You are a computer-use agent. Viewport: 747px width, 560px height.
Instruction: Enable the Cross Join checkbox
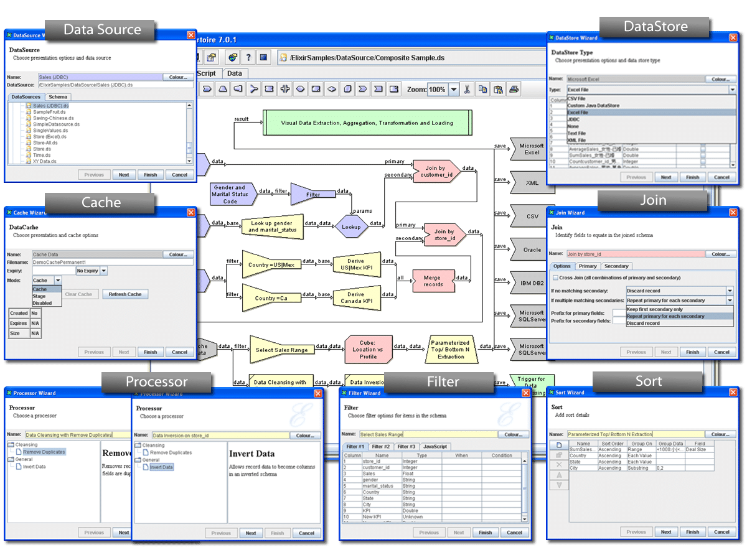click(x=555, y=278)
